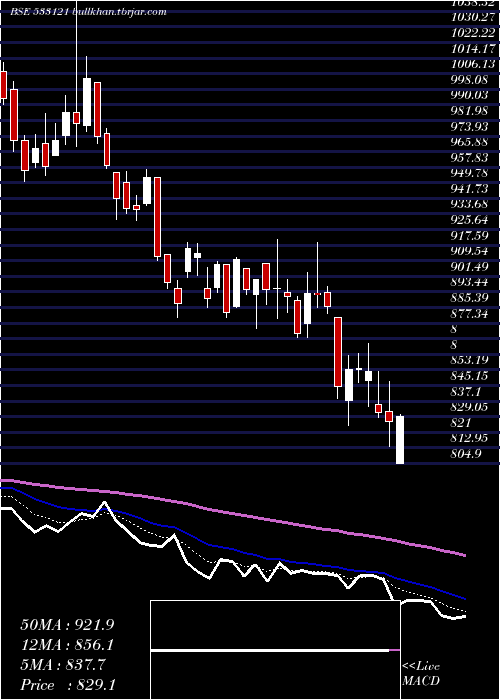Click the 5MA : 837.7 readout

[63, 666]
